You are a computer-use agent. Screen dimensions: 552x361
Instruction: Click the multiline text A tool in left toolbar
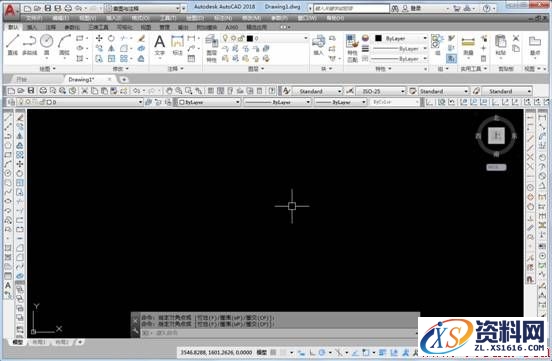[8, 286]
